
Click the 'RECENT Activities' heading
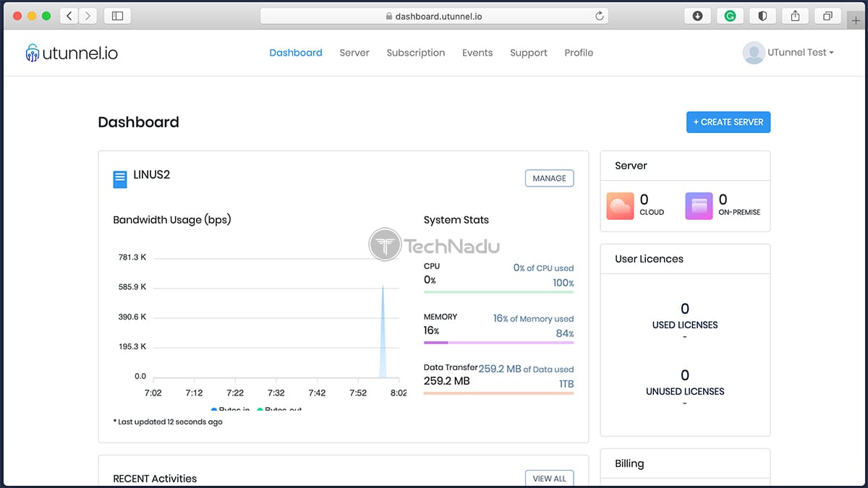point(155,479)
